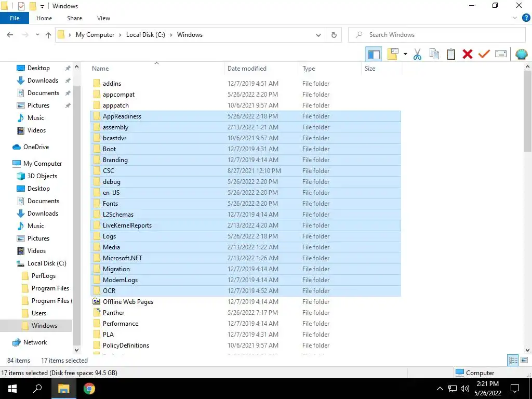
Task: Open Classic Shell settings shell icon
Action: pos(521,54)
